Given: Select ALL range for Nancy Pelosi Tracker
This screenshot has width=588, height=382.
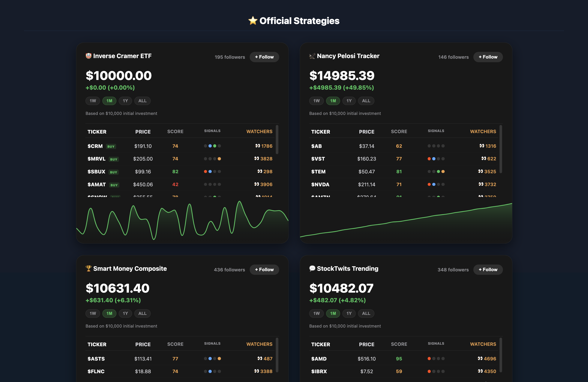Looking at the screenshot, I should point(366,101).
